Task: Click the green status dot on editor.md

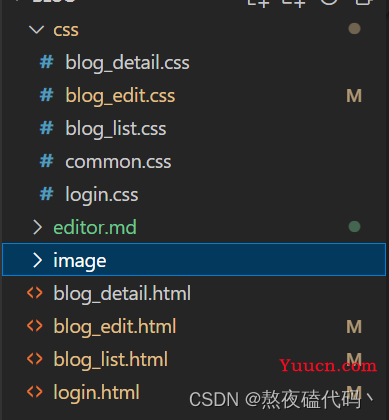Action: [354, 227]
